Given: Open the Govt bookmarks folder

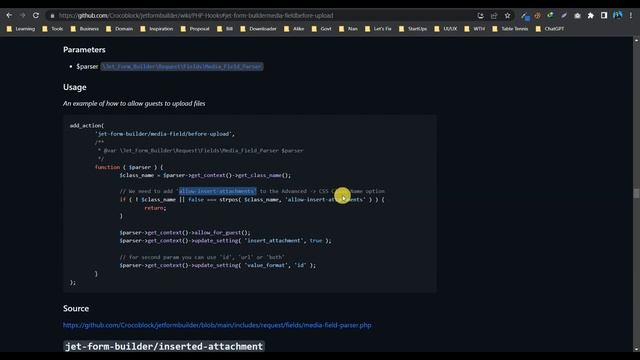Looking at the screenshot, I should [x=322, y=29].
